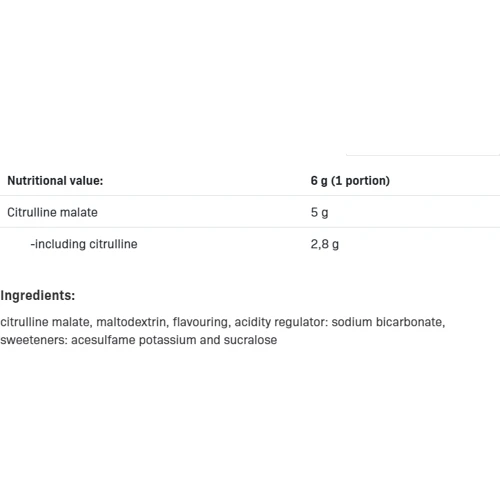Click the word "sucralose" in ingredients
500x500 pixels.
(x=250, y=340)
